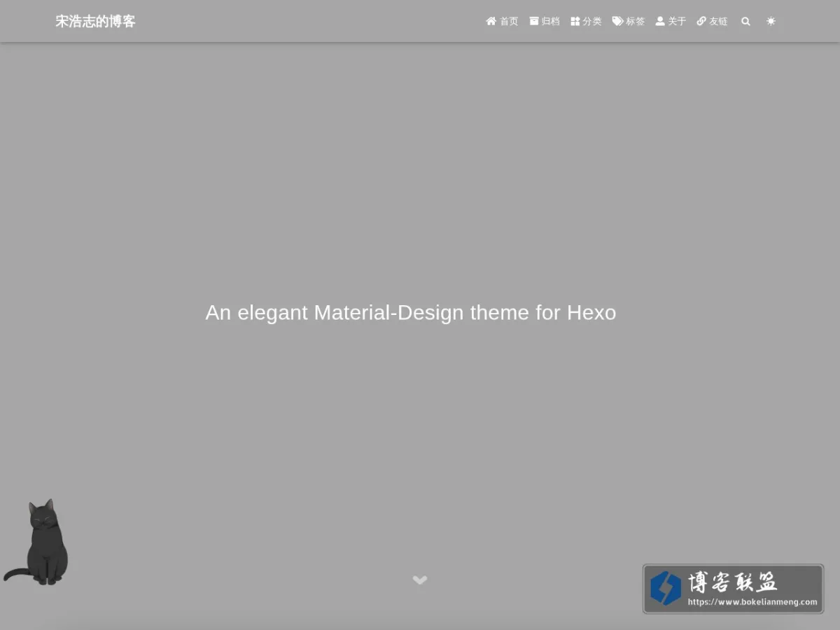Click the scroll-down chevron arrow

point(420,580)
